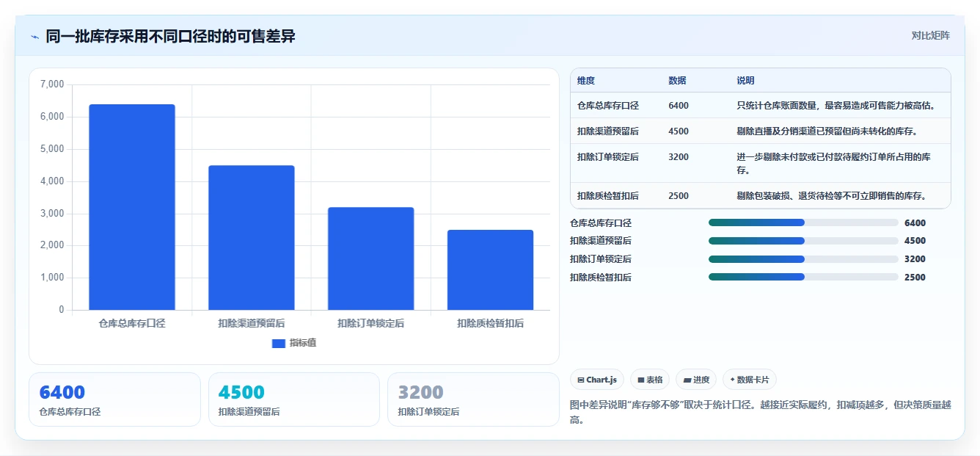Click table cell 扣除质检暂扣后
The height and width of the screenshot is (456, 980).
608,196
